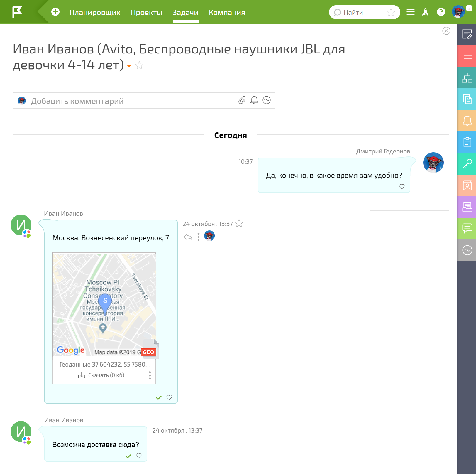Open the chat bubble icon in sidebar
This screenshot has width=476, height=474.
pos(467,228)
